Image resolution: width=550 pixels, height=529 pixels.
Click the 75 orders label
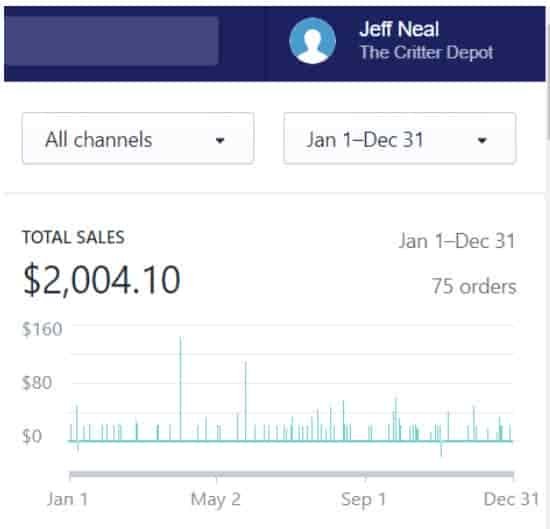(x=474, y=287)
